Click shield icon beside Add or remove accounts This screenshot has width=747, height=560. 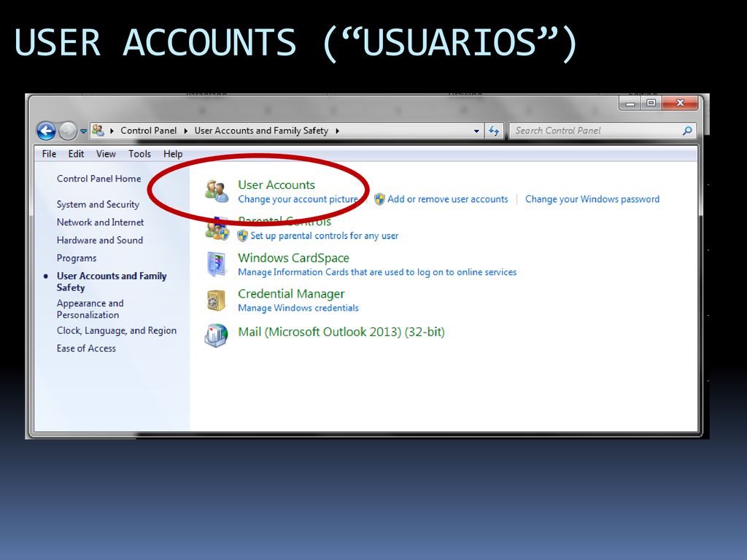pyautogui.click(x=379, y=199)
